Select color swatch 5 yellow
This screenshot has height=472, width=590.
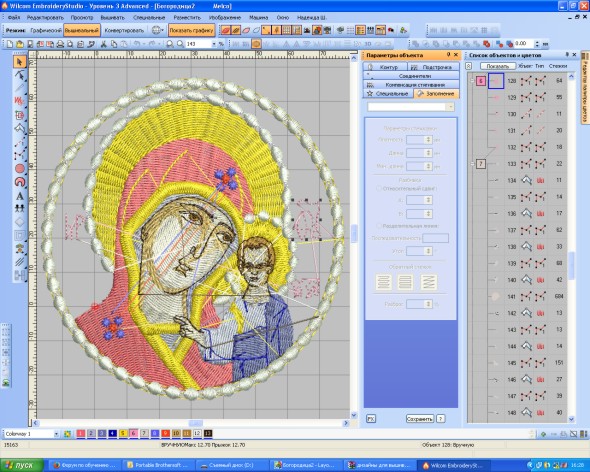pos(123,434)
